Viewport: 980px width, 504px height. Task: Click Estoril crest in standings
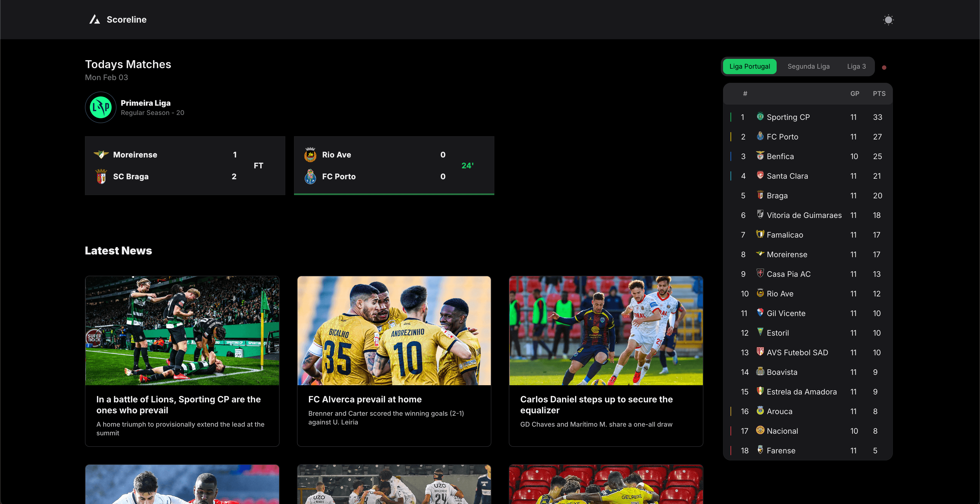tap(760, 332)
